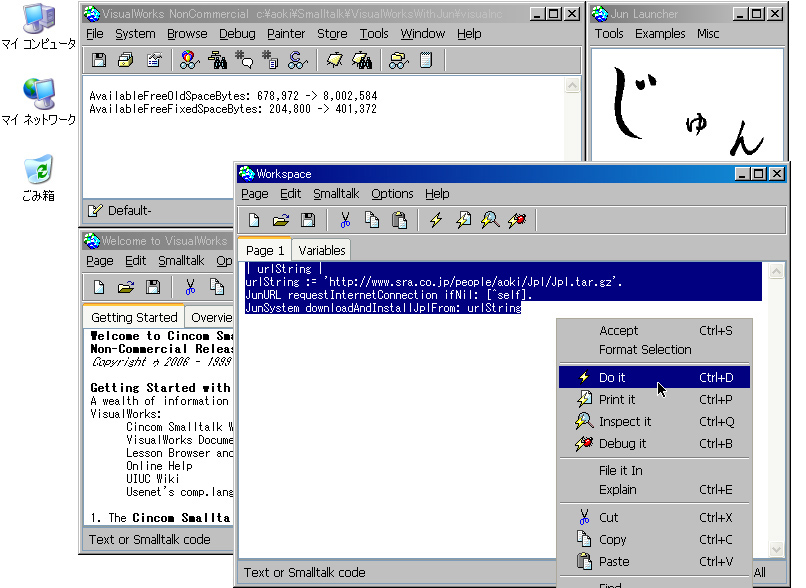Click the Default- package pencil icon in status bar
Viewport: 806px width, 588px height.
pos(96,211)
